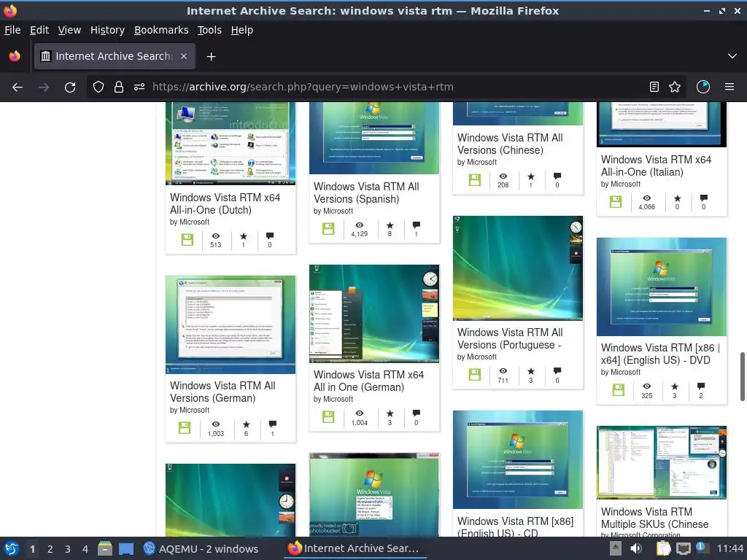This screenshot has width=747, height=560.
Task: Expand the list all tabs chevron
Action: coord(732,56)
